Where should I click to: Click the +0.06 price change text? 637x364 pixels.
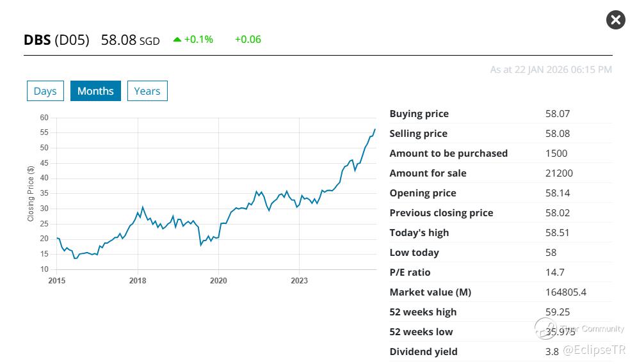point(248,40)
